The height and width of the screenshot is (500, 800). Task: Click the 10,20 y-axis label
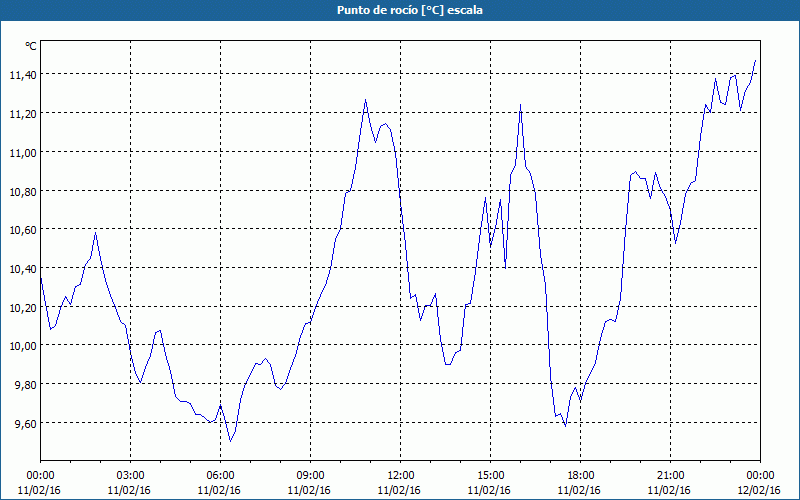23,308
